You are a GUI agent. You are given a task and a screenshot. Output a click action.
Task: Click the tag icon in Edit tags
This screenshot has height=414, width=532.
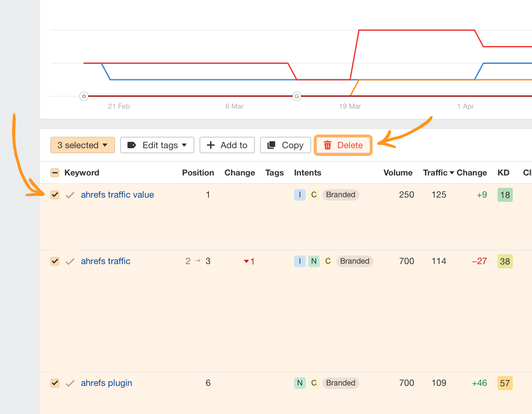131,145
